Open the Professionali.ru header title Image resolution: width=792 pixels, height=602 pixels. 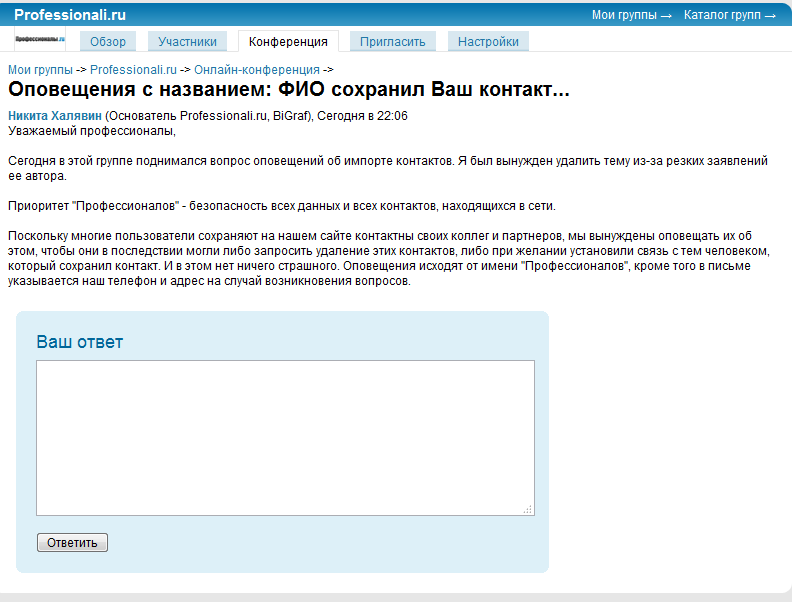tap(69, 15)
